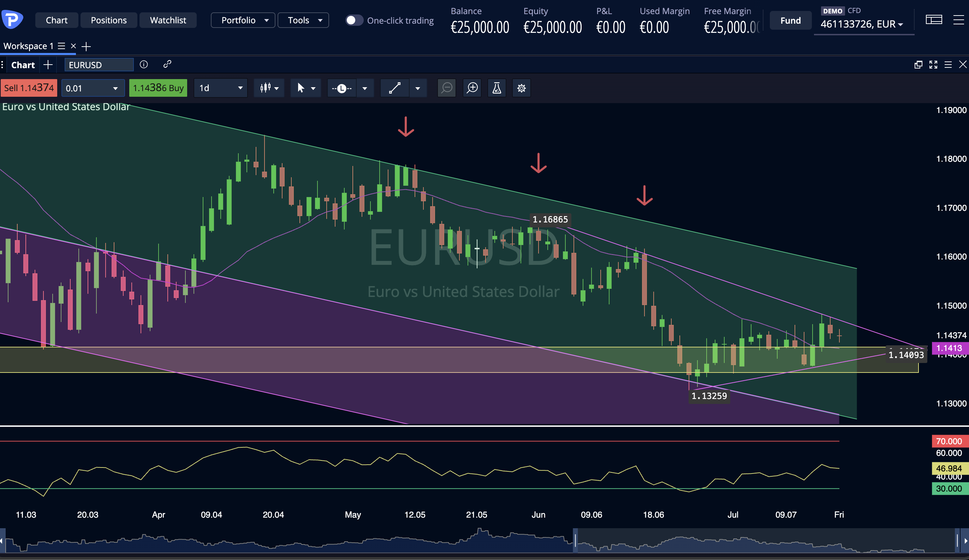Open the 0.01 volume dropdown
Screen dimensions: 969x560
point(93,88)
